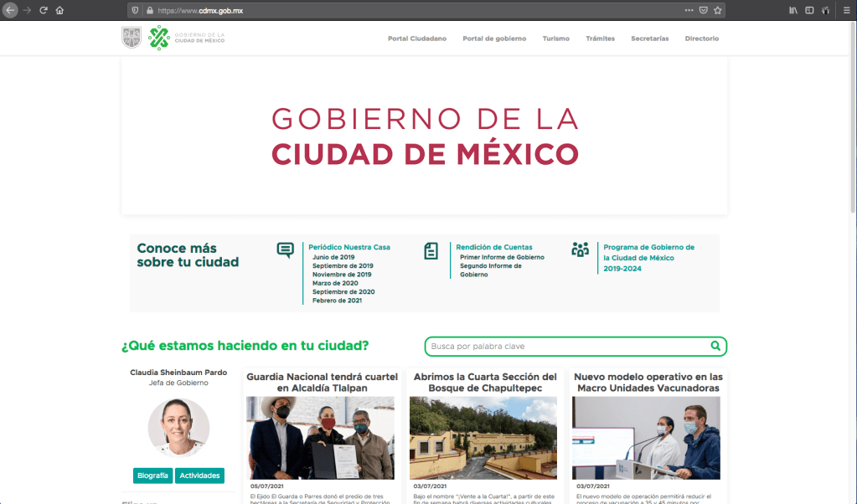
Task: Open the Primer Informe de Gobierno link
Action: click(x=502, y=257)
